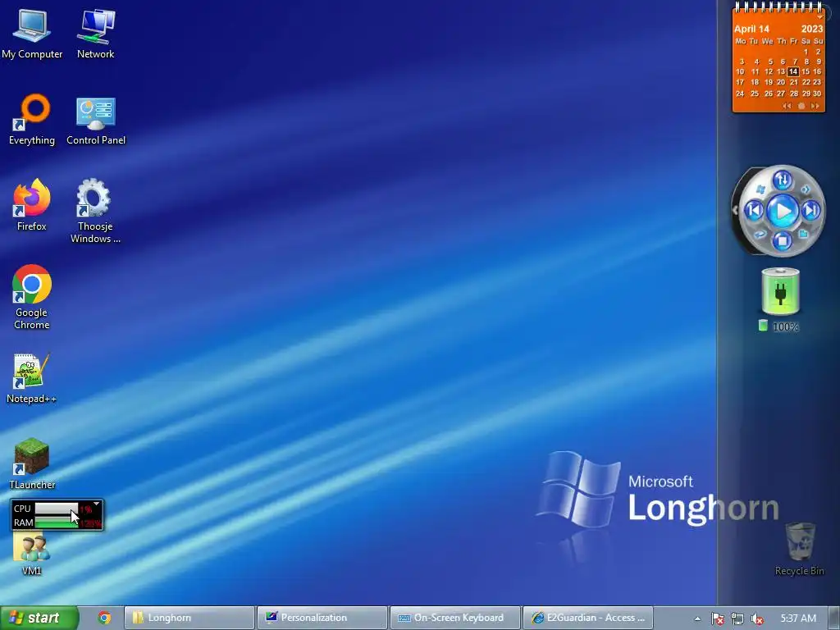Play media in the player gadget

click(783, 211)
